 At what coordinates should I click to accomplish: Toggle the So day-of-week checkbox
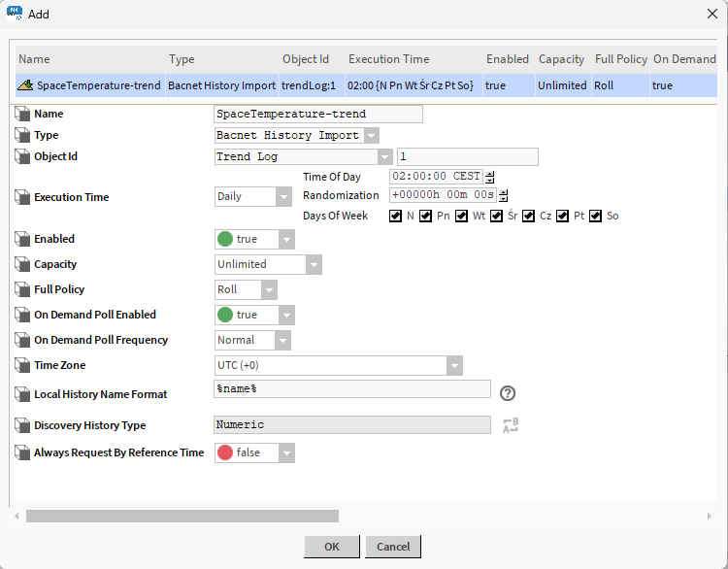coord(596,216)
